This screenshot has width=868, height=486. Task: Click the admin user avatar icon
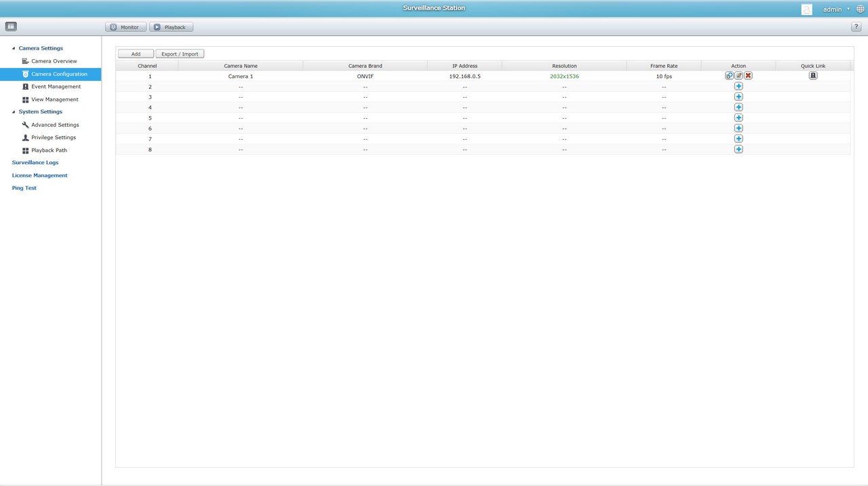[x=806, y=10]
